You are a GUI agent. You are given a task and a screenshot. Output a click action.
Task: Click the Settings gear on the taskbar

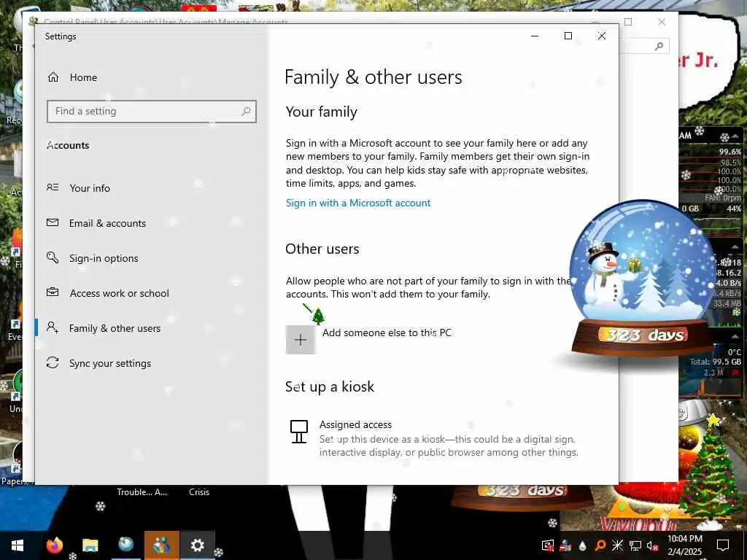point(197,545)
